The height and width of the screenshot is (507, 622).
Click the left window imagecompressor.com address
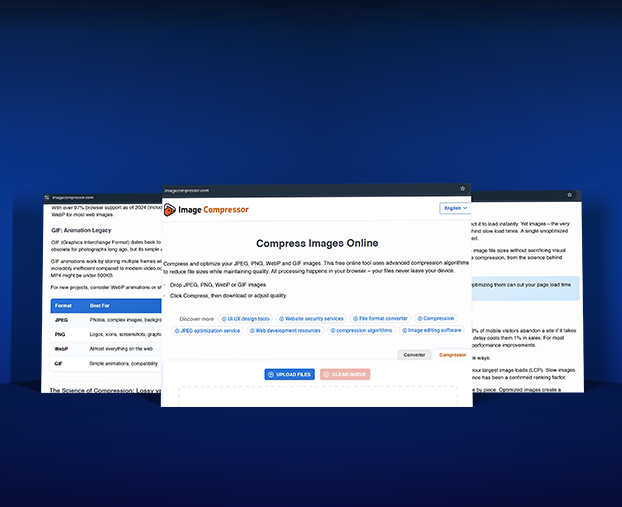click(73, 198)
